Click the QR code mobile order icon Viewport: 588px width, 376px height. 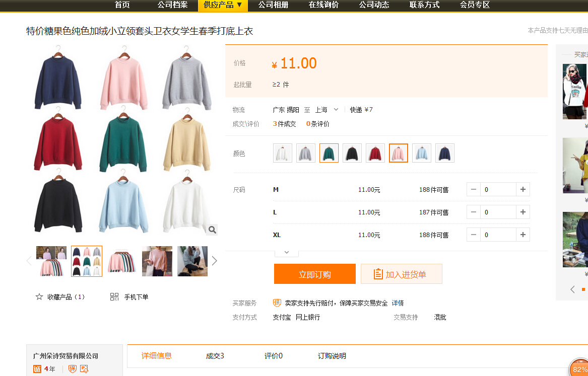[114, 297]
